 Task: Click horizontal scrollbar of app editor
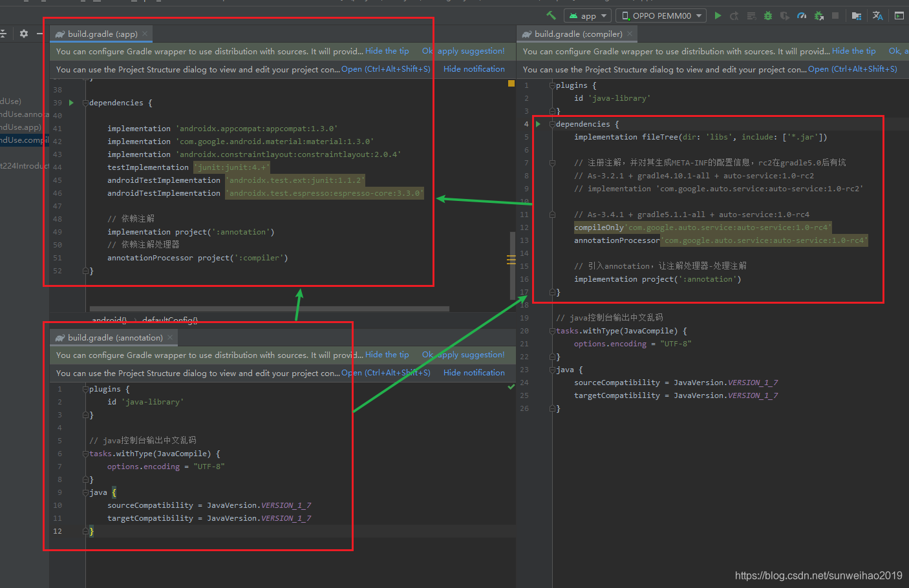[269, 309]
